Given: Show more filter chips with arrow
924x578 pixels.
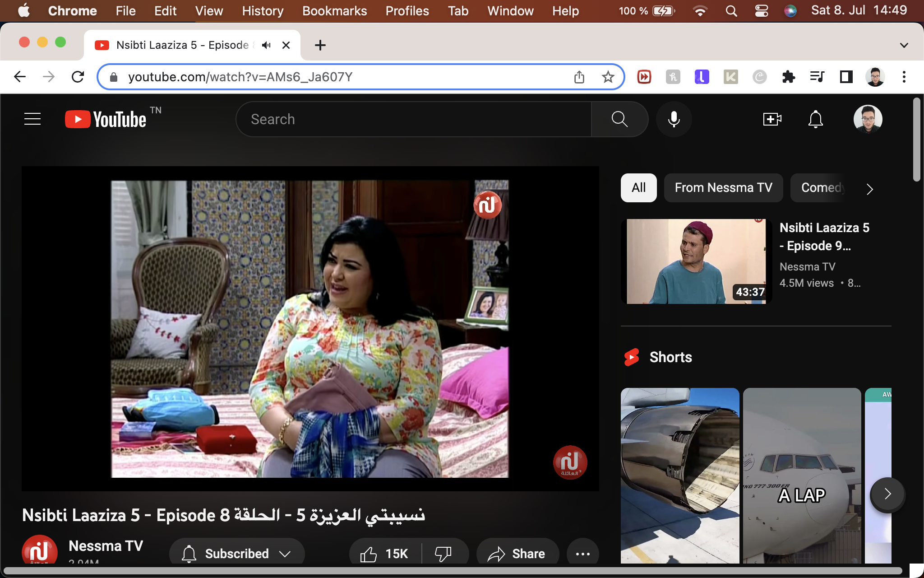Looking at the screenshot, I should coord(869,189).
